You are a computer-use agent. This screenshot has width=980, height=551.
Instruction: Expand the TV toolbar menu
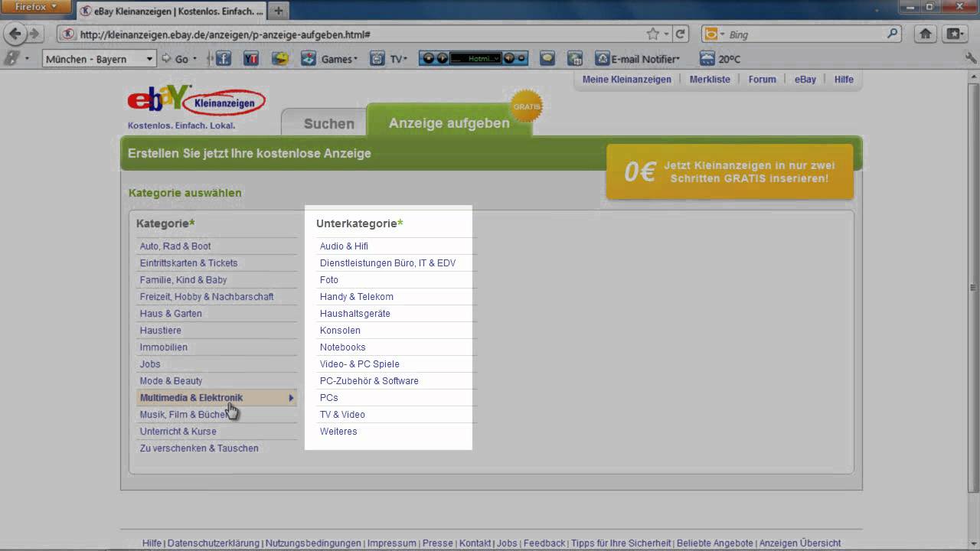(406, 59)
